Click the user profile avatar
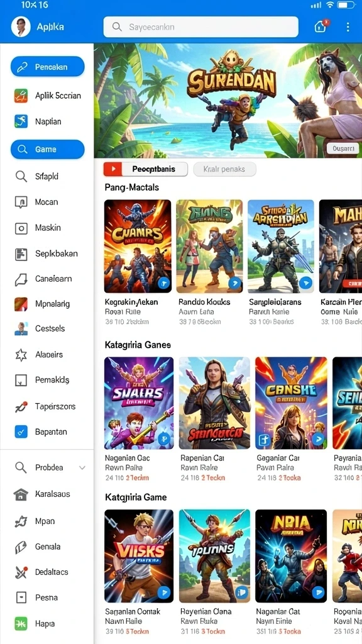The height and width of the screenshot is (644, 362). pyautogui.click(x=21, y=27)
